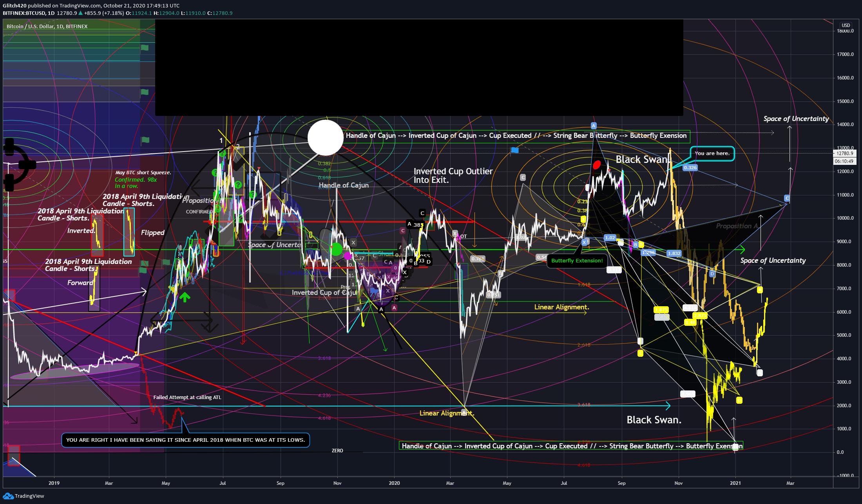Click the green upward arrow marker
Viewport: 862px width, 504px height.
point(185,297)
